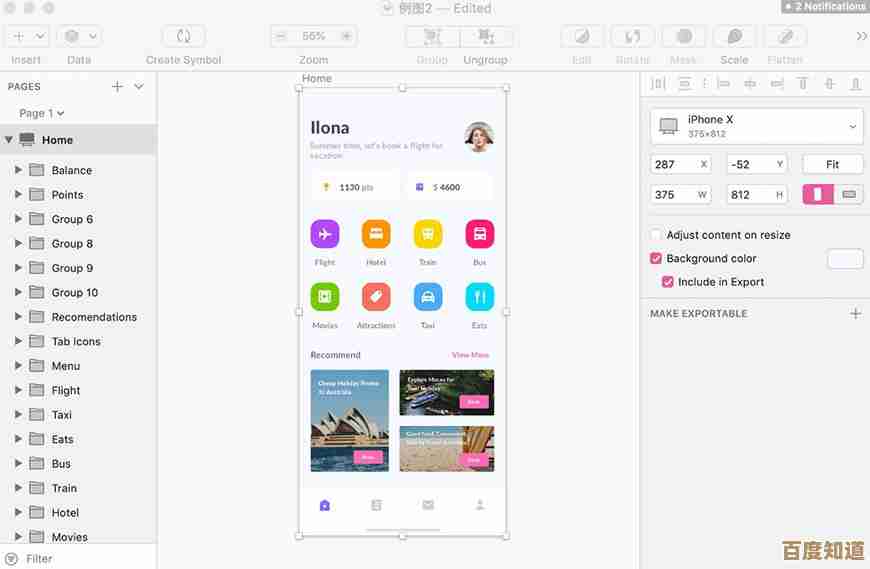This screenshot has width=870, height=569.
Task: Click the Fit button
Action: click(832, 164)
